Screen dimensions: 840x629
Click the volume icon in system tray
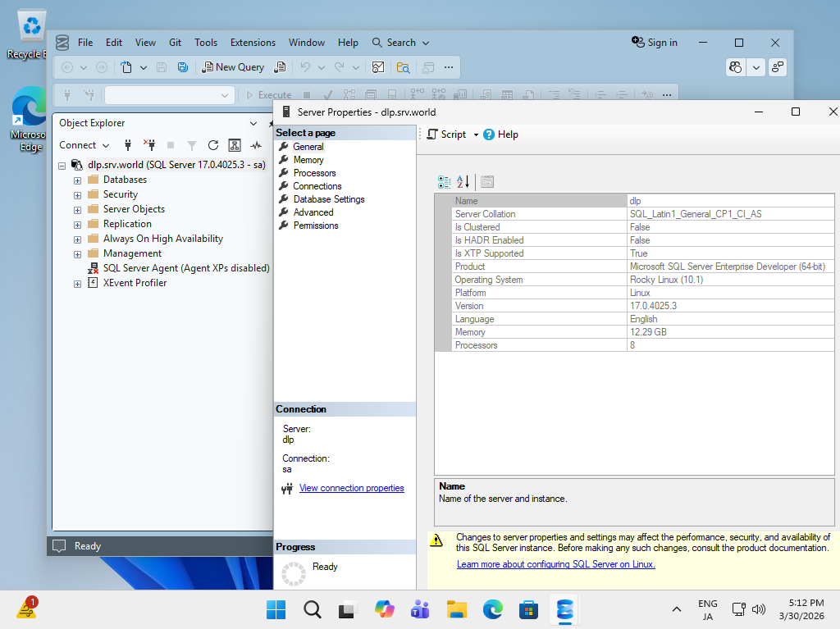pyautogui.click(x=759, y=609)
